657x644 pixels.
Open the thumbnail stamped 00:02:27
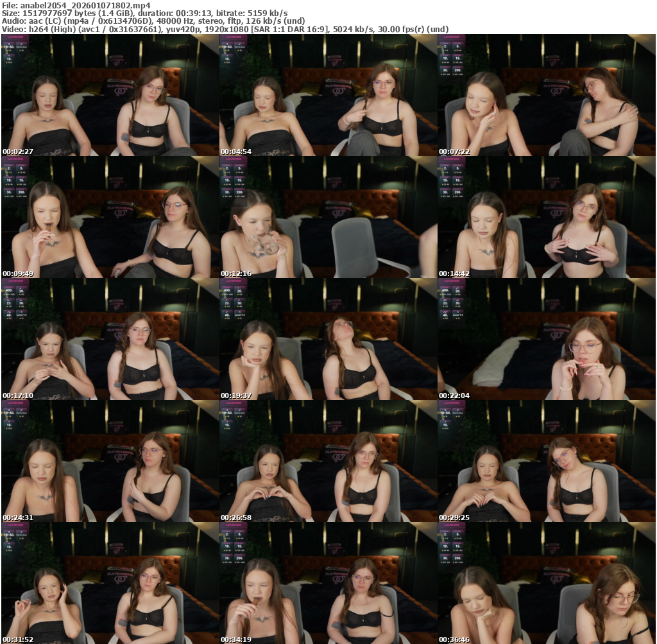[110, 95]
